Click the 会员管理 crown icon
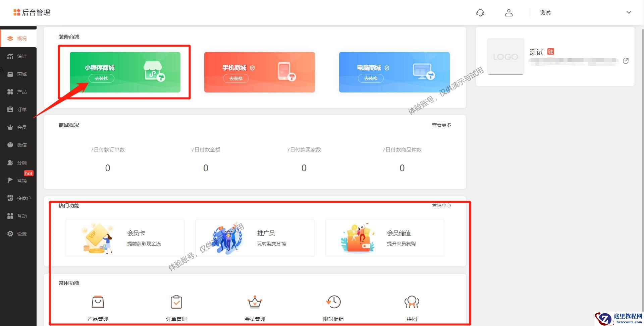The width and height of the screenshot is (644, 326). [255, 302]
